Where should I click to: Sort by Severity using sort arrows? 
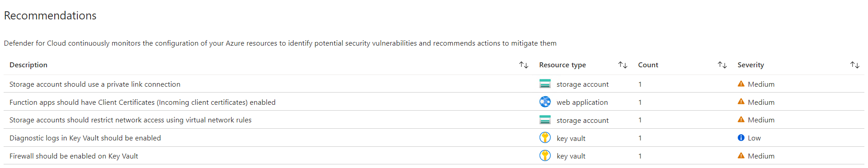click(x=855, y=65)
